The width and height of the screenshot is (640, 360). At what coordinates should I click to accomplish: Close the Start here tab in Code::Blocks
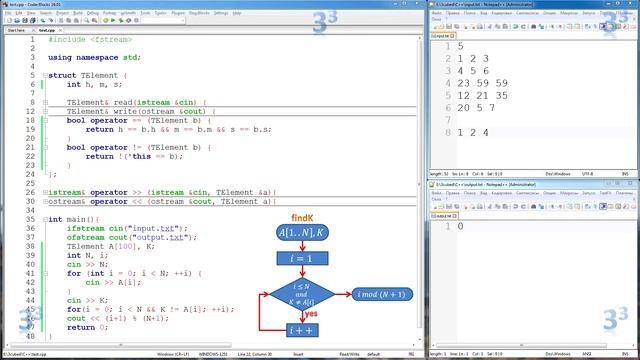[x=33, y=30]
